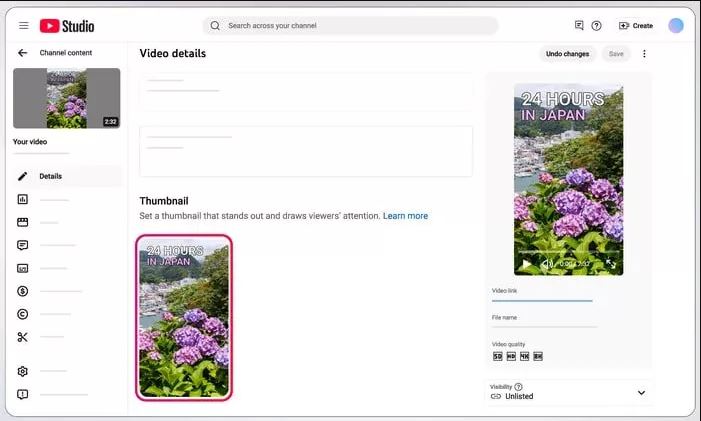
Task: Open the Subtitles sidebar item
Action: [x=22, y=268]
